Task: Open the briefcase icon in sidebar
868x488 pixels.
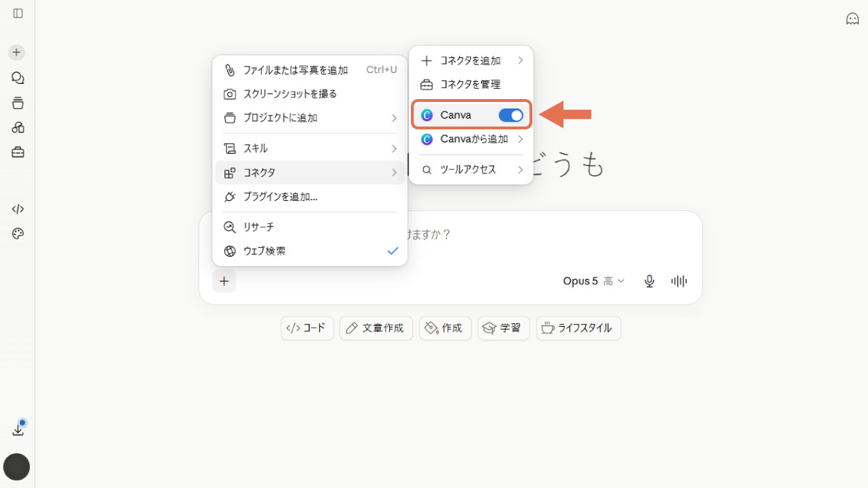Action: [18, 152]
